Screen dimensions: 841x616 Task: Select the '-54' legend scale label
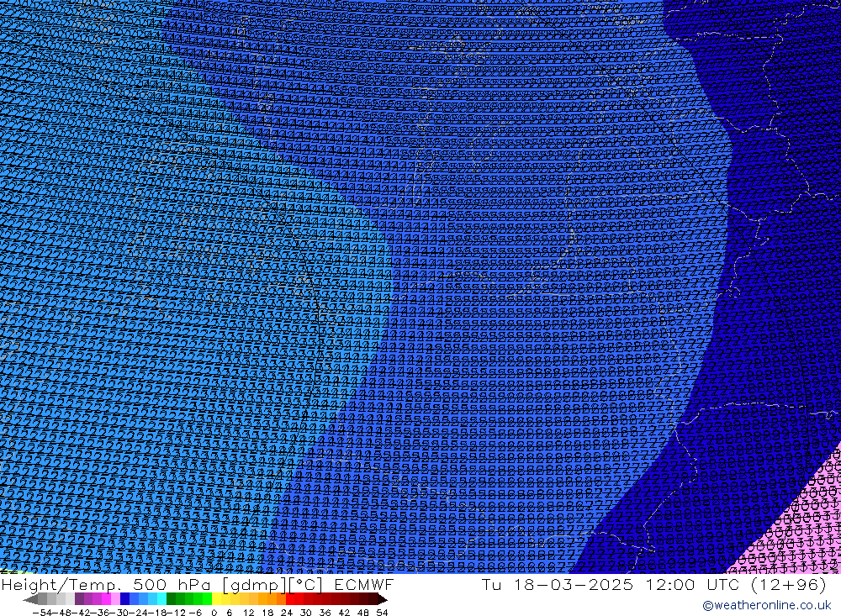tap(42, 613)
